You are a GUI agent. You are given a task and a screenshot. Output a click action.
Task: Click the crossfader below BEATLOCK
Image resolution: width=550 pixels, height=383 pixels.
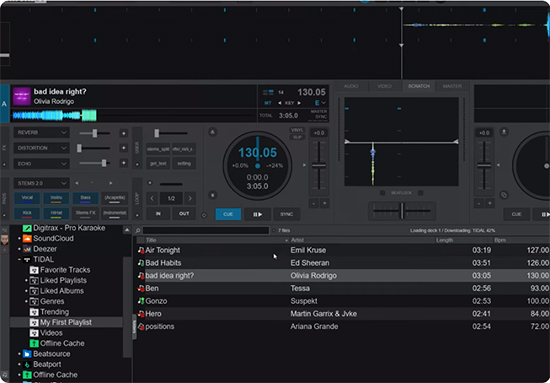(x=402, y=211)
